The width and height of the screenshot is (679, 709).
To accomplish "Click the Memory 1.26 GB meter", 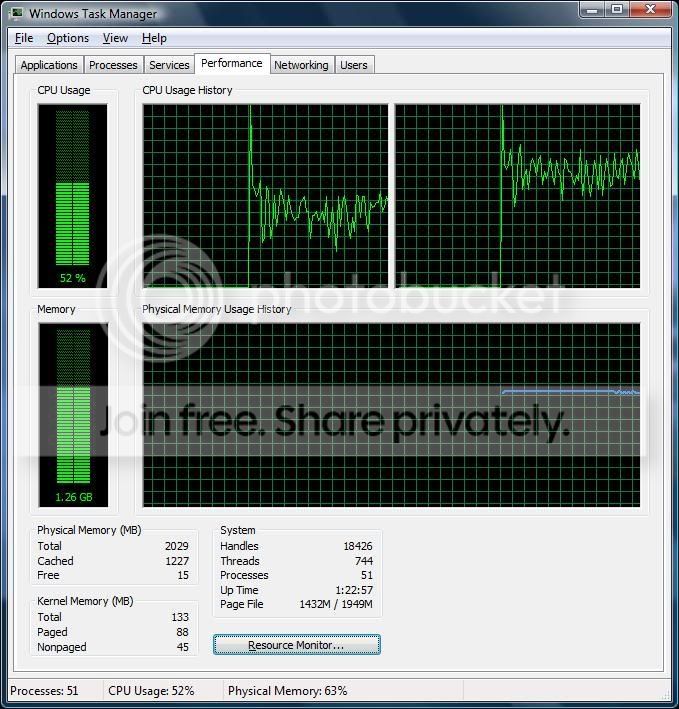I will click(x=73, y=415).
